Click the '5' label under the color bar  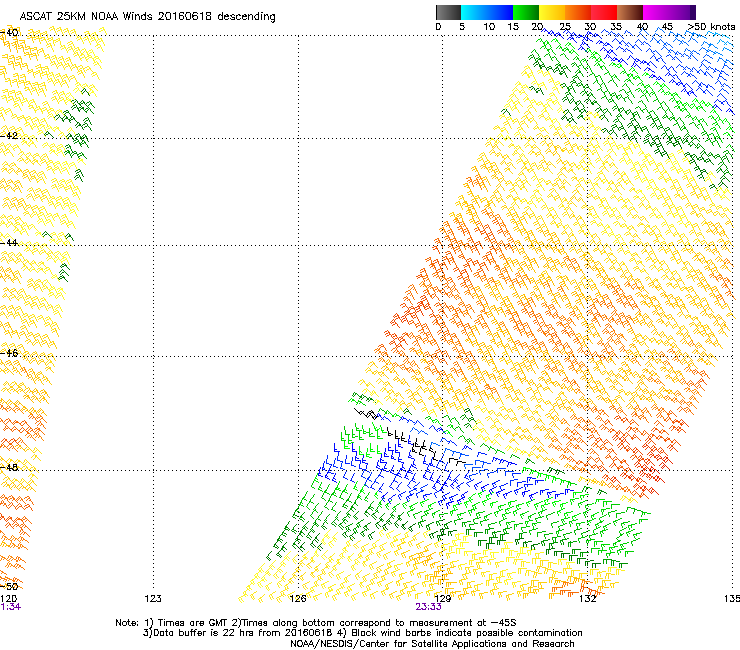tap(462, 27)
